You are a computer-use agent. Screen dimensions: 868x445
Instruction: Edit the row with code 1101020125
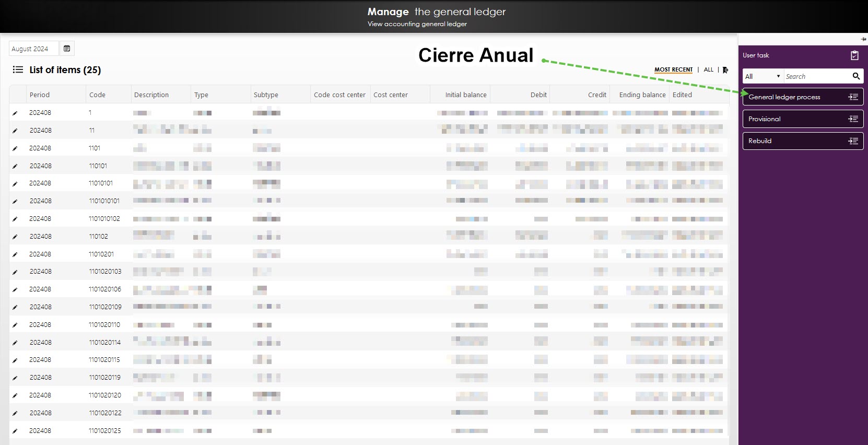coord(15,431)
